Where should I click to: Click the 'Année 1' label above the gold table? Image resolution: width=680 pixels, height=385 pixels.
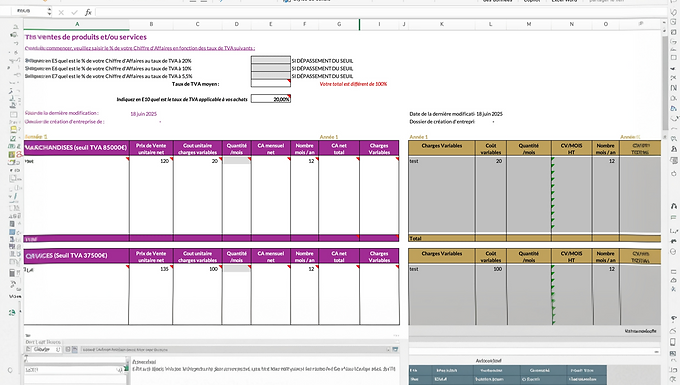418,137
